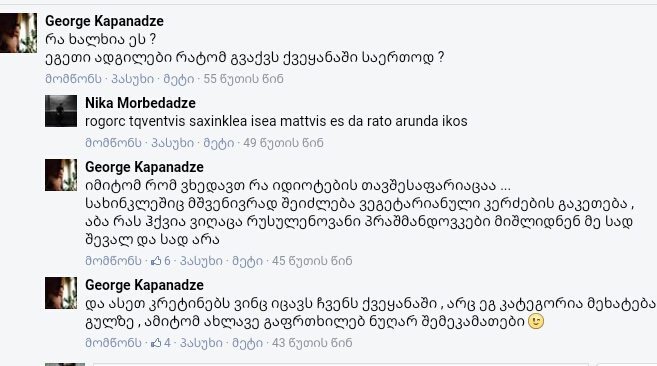Click the thumbs-up icon showing 6 likes
This screenshot has width=657, height=366.
156,261
